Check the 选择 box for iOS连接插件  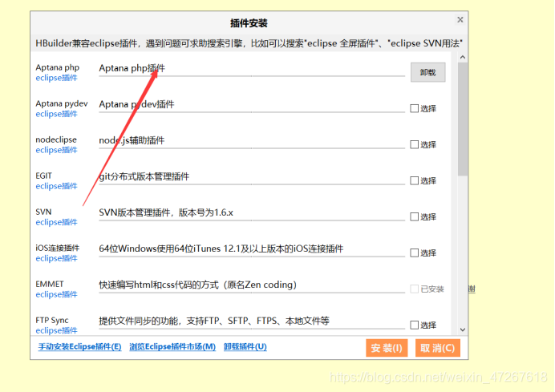click(414, 253)
